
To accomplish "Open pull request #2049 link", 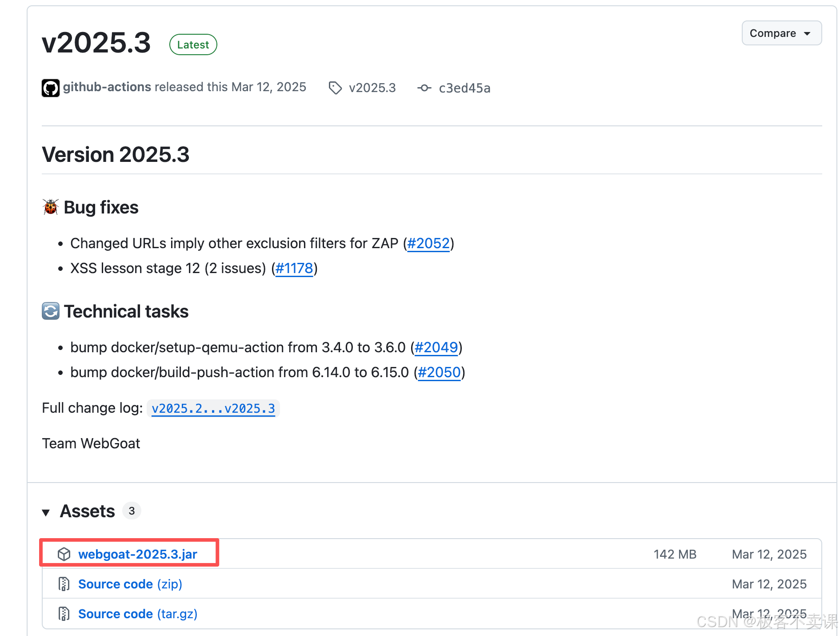I will (436, 347).
